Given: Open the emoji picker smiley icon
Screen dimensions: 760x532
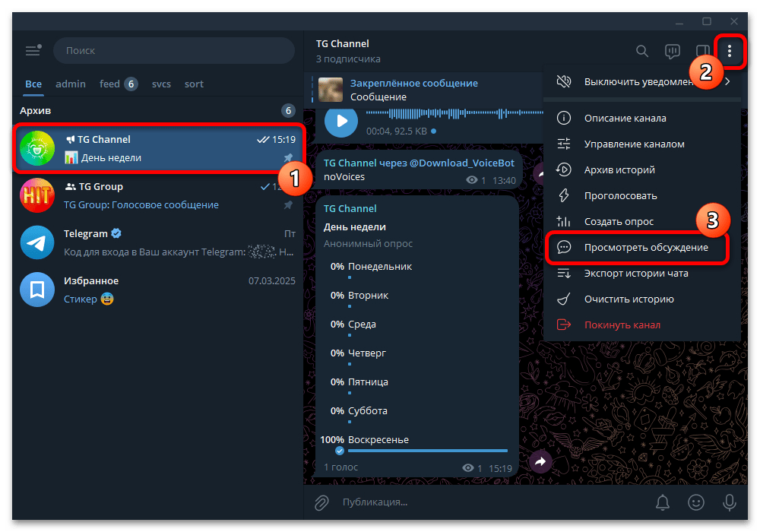Looking at the screenshot, I should 696,502.
